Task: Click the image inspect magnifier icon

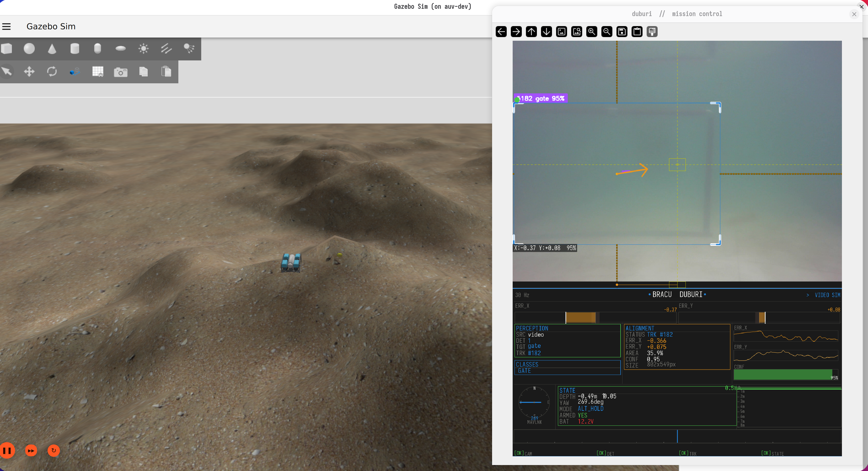Action: tap(576, 32)
